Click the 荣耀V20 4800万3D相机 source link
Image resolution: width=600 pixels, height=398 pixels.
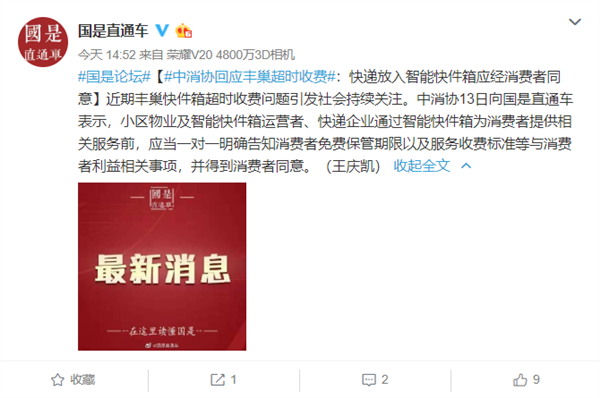(x=231, y=55)
